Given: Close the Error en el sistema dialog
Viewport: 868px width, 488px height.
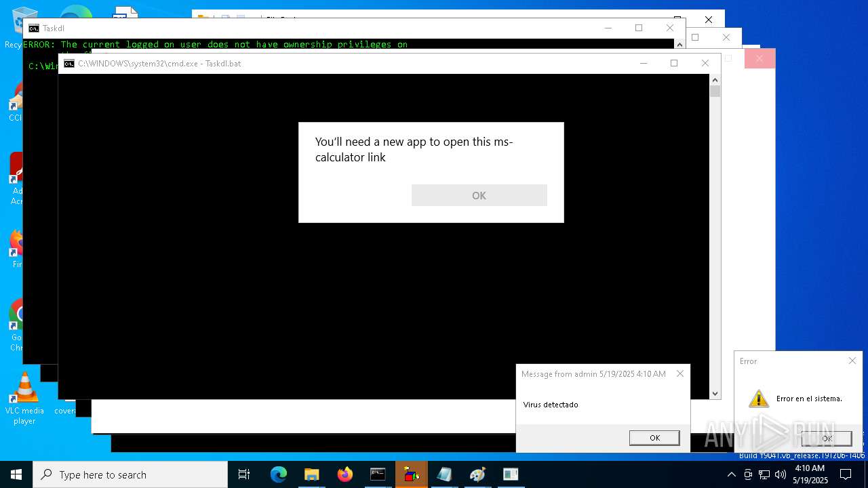Looking at the screenshot, I should [x=852, y=361].
